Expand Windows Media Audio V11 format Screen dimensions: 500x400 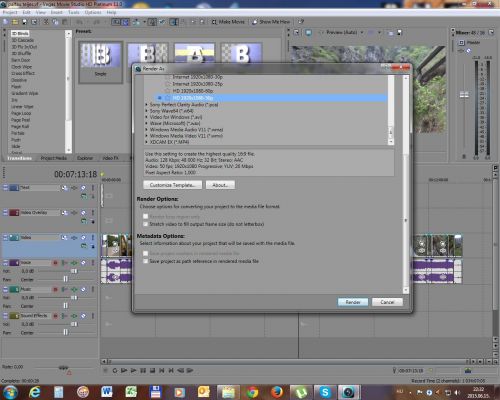pyautogui.click(x=146, y=130)
